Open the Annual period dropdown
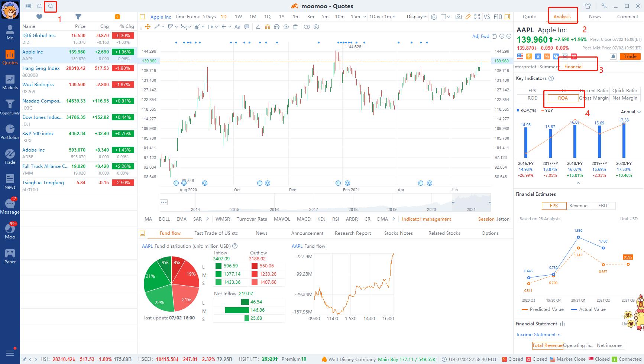 click(631, 112)
